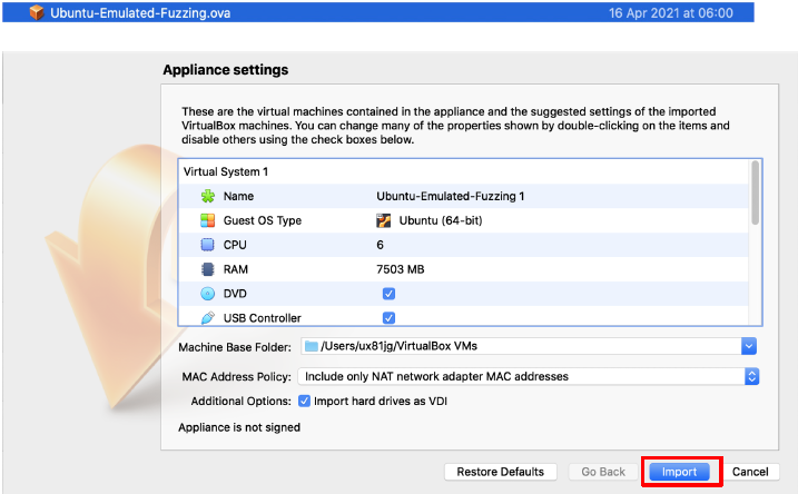
Task: Click the Import button
Action: click(679, 472)
